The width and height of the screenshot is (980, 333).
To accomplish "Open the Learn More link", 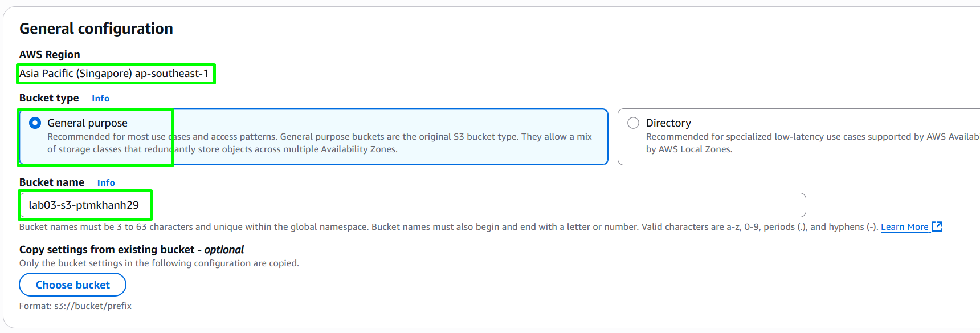I will (x=905, y=227).
